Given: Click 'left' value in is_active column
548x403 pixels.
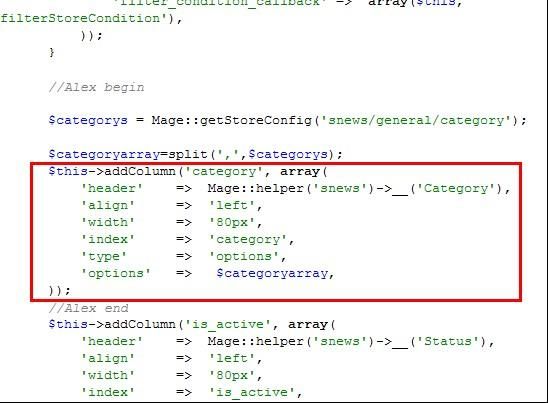Looking at the screenshot, I should click(x=232, y=358).
